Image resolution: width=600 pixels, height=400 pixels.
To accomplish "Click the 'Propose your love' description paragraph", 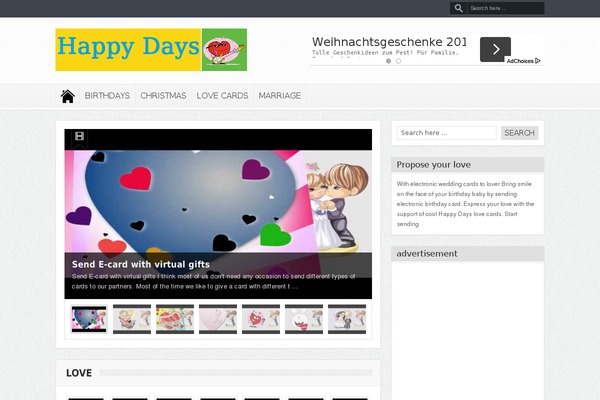I will pos(466,204).
